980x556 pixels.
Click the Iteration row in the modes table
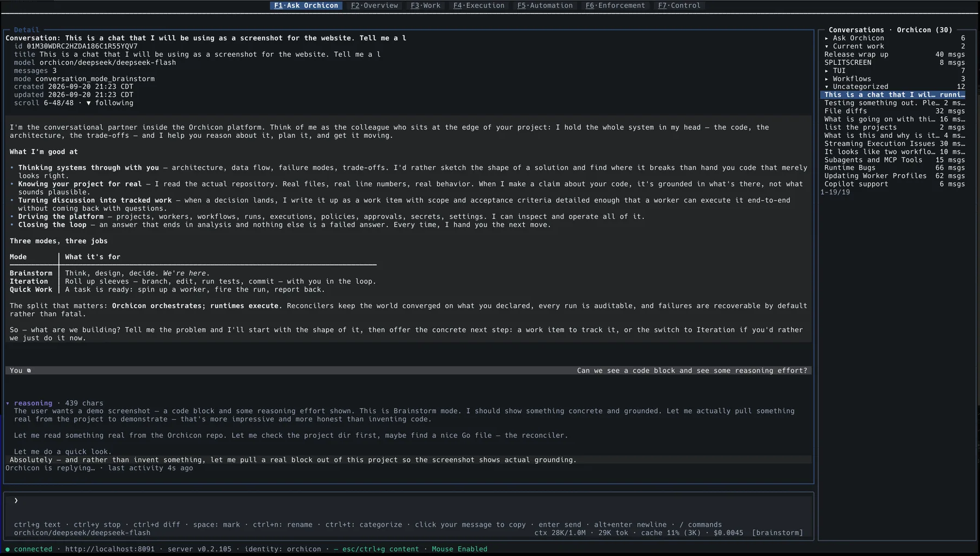[x=193, y=282]
